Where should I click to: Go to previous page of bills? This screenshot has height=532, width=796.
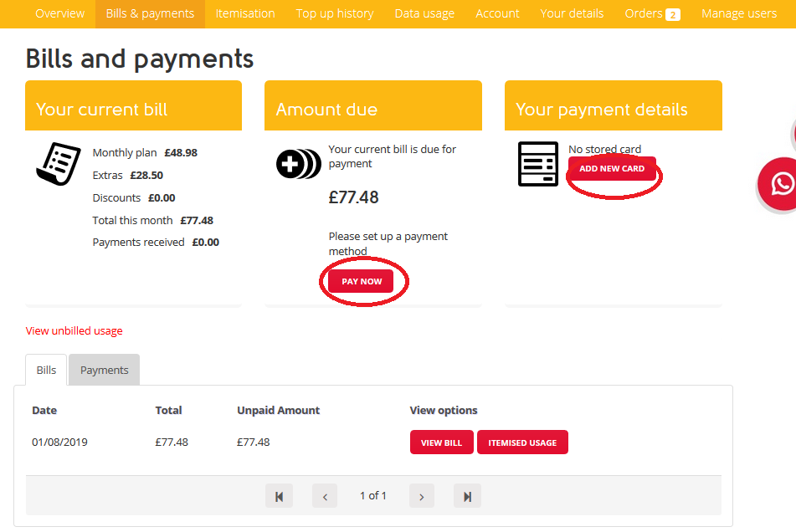pos(325,496)
